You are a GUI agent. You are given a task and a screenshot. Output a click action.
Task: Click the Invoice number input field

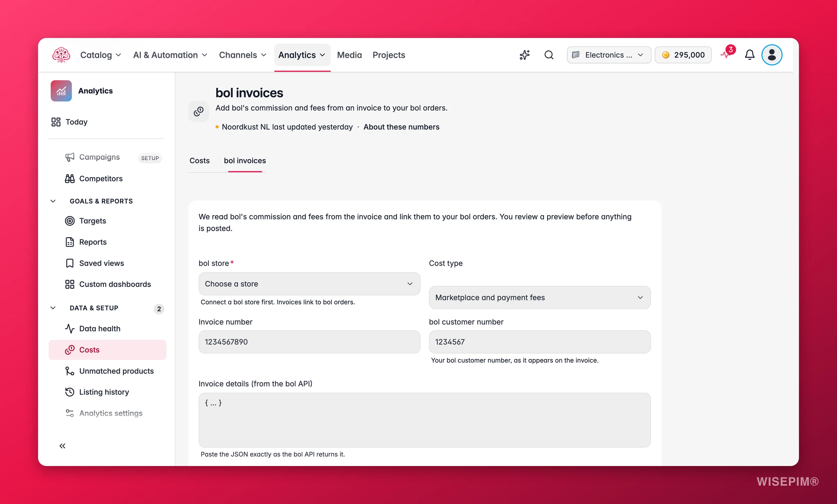pos(309,342)
